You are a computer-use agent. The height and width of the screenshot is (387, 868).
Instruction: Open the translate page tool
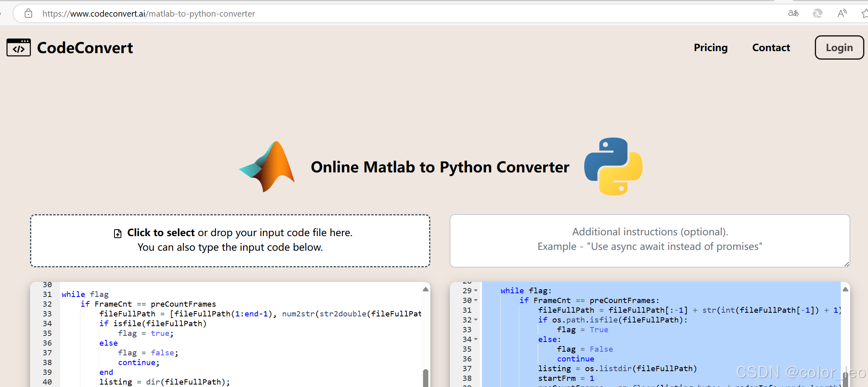coord(793,13)
